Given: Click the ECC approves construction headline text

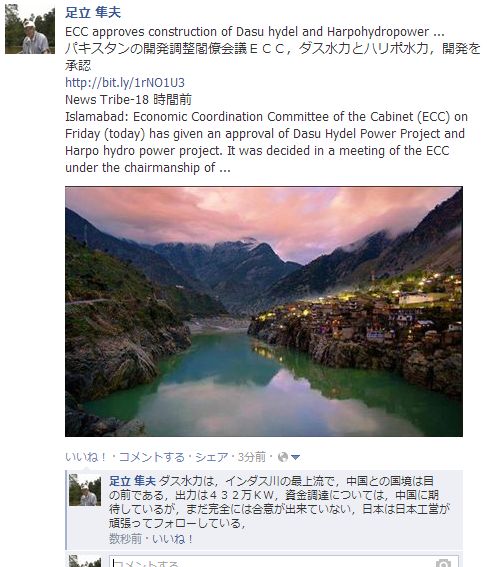Looking at the screenshot, I should [255, 32].
